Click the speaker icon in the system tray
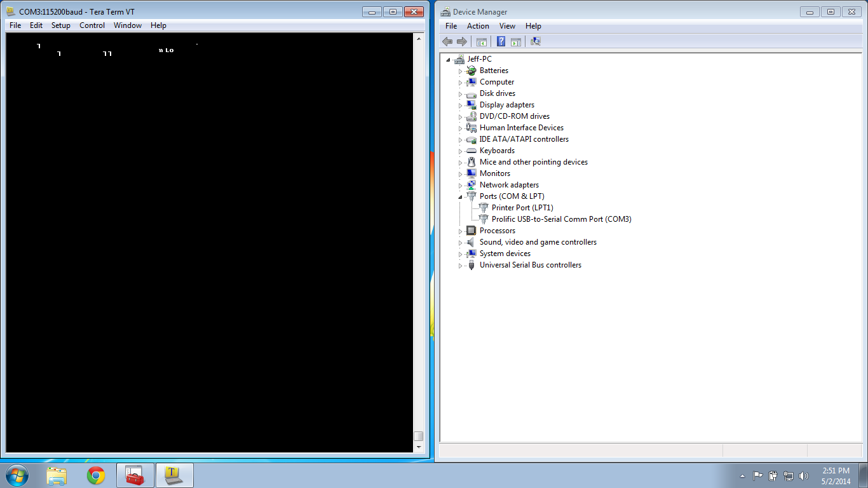 click(803, 475)
